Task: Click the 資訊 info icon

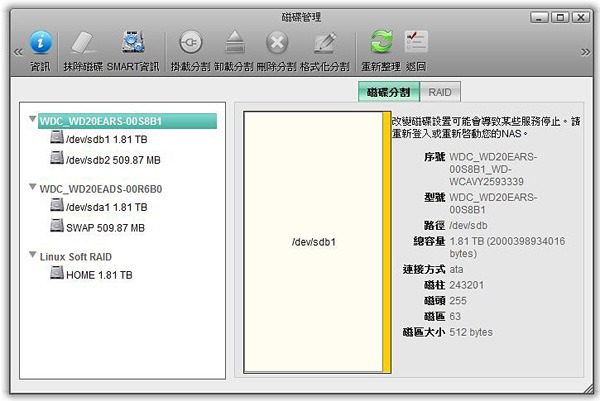Action: coord(40,43)
